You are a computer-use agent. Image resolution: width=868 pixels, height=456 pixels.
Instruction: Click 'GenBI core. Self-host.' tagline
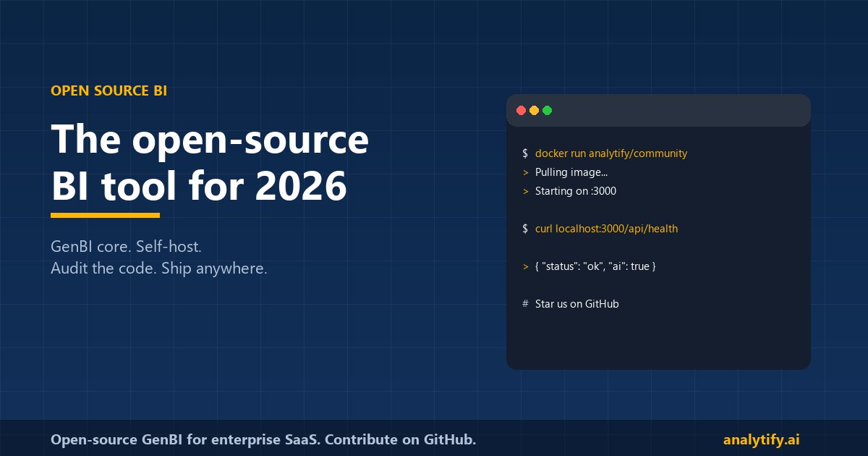click(126, 246)
